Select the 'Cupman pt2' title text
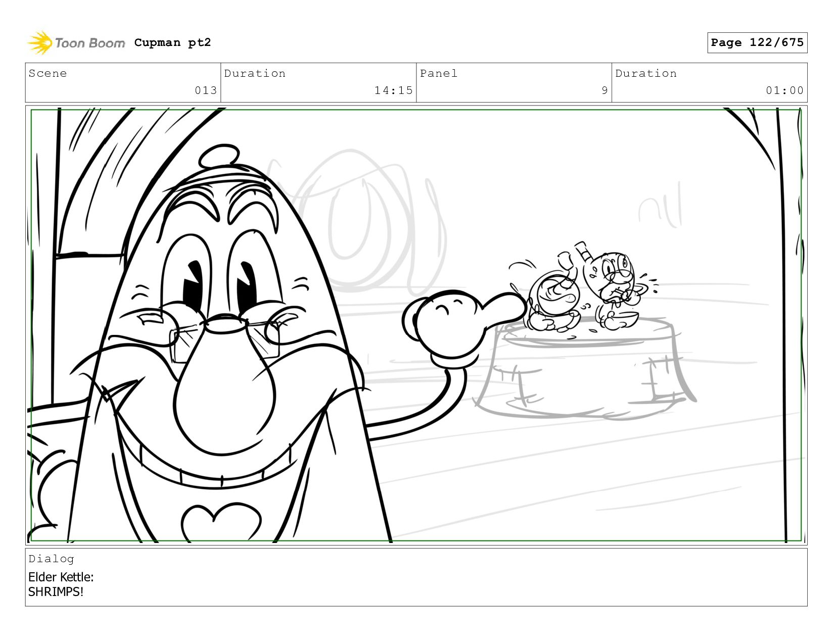834x644 pixels. point(172,42)
